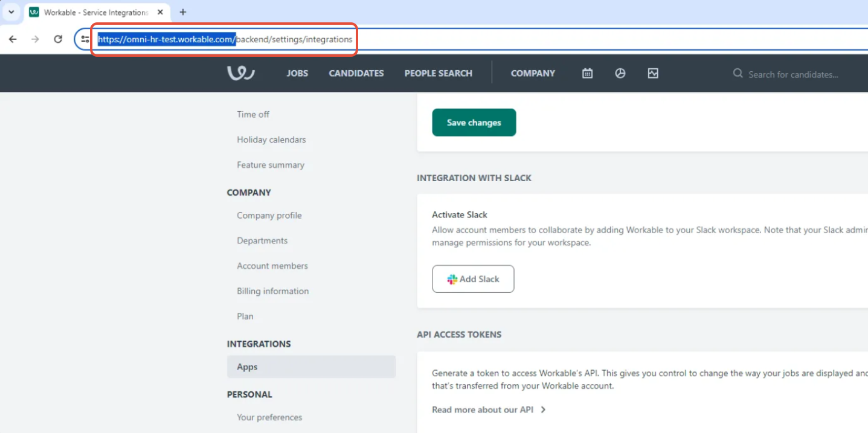
Task: Reload the page with the refresh icon
Action: point(58,39)
